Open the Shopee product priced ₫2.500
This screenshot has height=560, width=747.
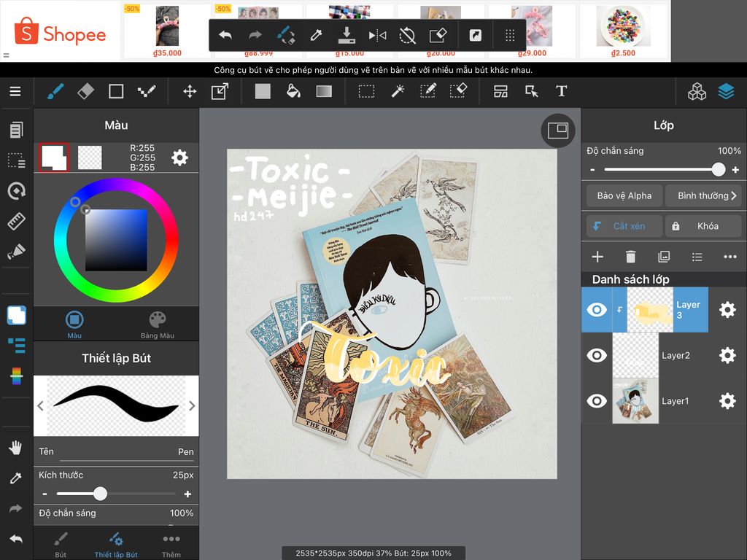[x=623, y=31]
